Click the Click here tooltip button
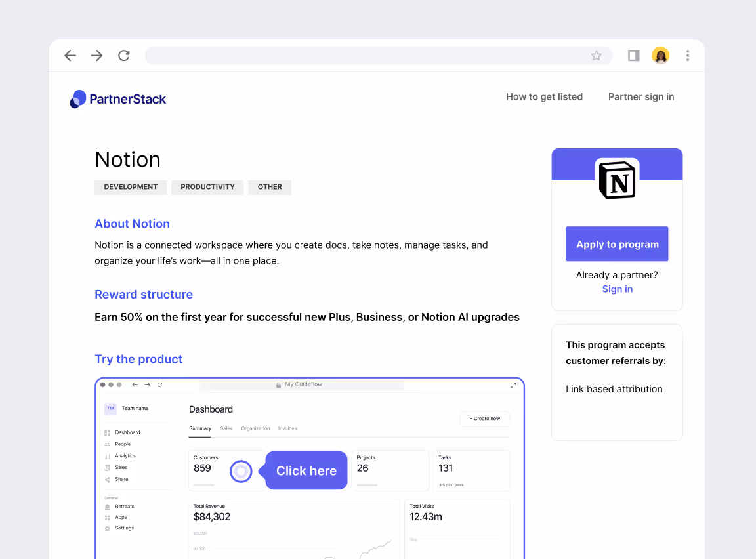756x559 pixels. 306,471
